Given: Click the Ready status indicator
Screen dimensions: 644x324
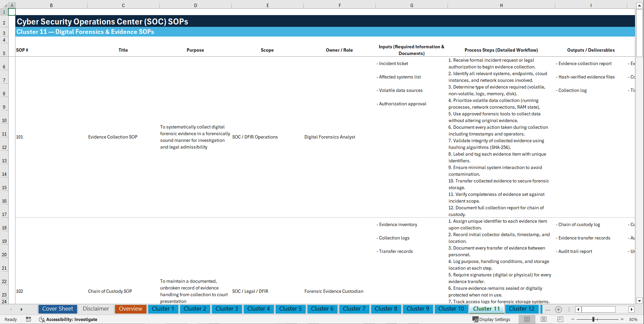Looking at the screenshot, I should [x=11, y=319].
